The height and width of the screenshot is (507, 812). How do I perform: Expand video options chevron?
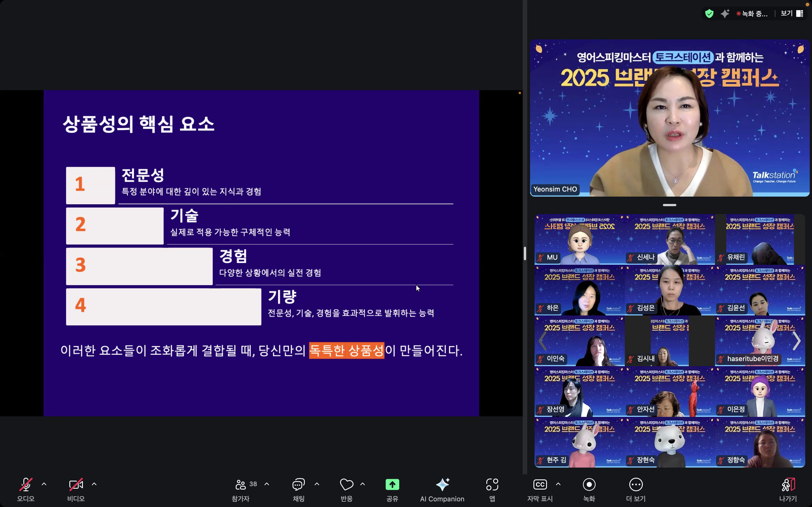pyautogui.click(x=94, y=484)
